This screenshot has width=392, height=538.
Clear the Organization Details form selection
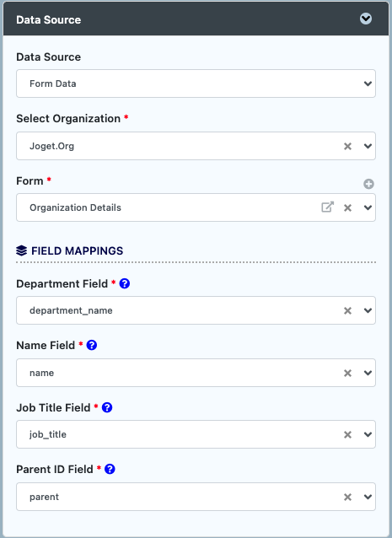[347, 207]
